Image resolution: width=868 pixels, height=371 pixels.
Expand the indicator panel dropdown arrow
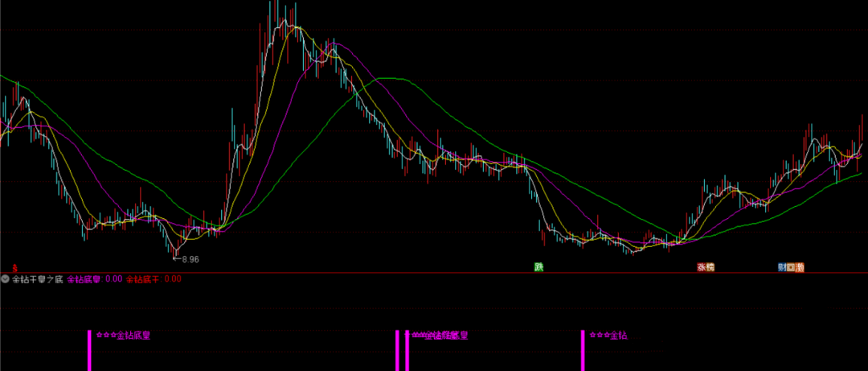click(x=5, y=279)
